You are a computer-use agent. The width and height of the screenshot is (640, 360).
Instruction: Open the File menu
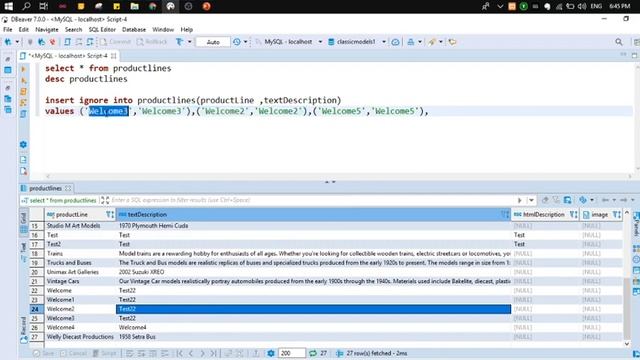click(x=7, y=29)
